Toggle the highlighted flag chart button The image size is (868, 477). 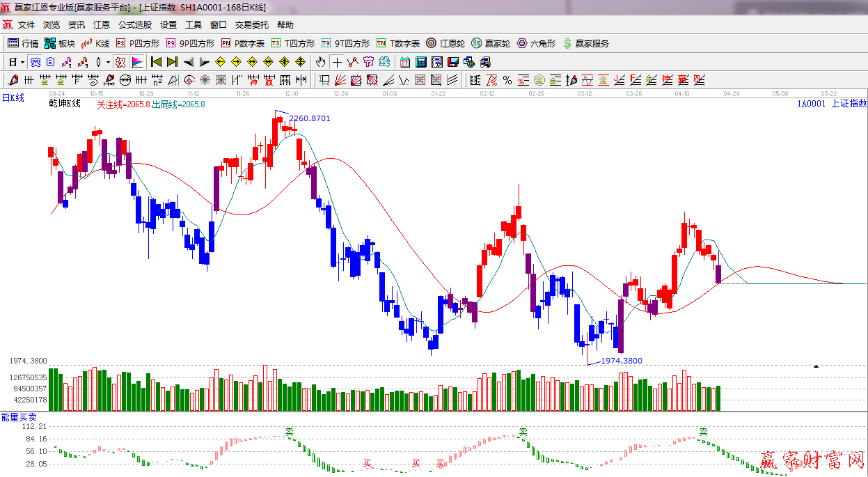point(136,62)
